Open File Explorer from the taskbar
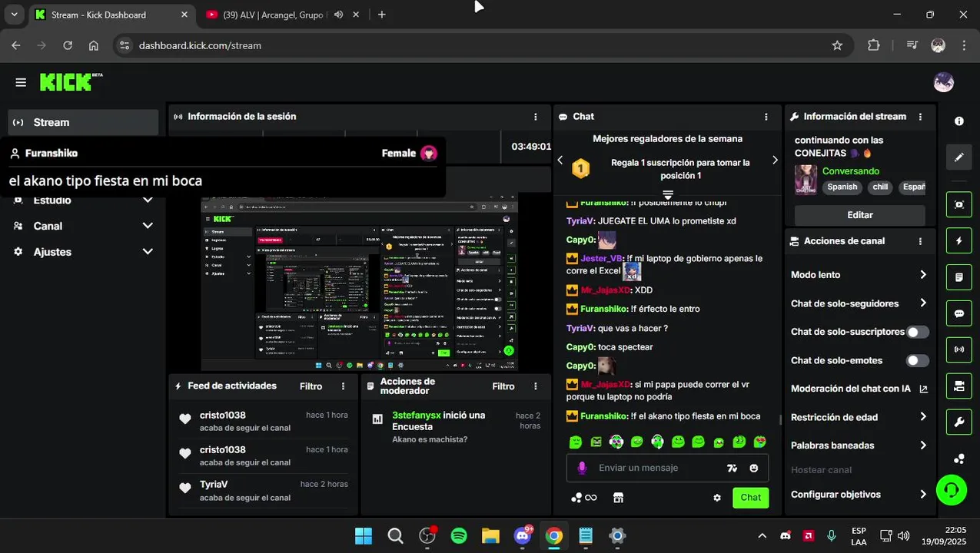Screen dimensions: 980x553 (490, 536)
